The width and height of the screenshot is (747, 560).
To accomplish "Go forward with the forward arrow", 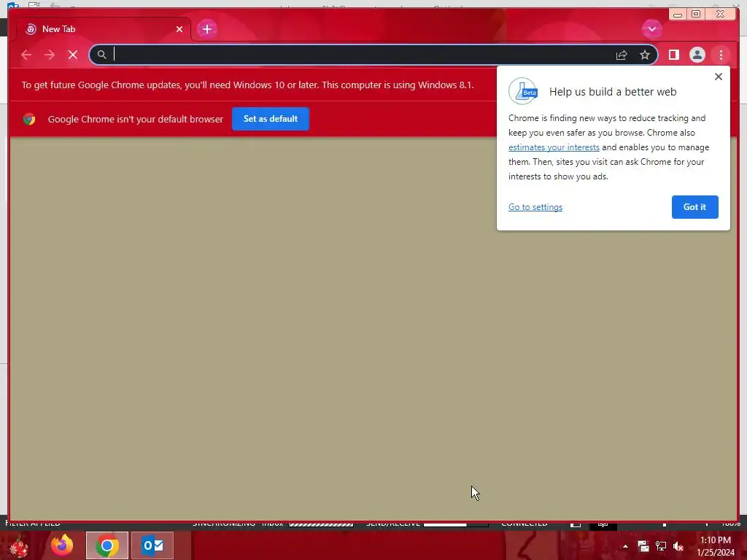I will (50, 55).
